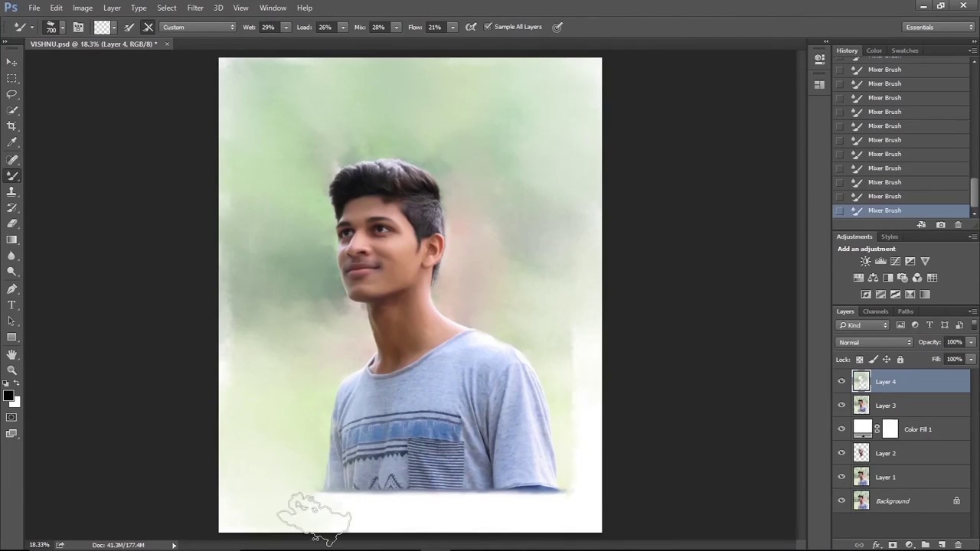Open the layer Opacity dropdown arrow

coord(971,342)
